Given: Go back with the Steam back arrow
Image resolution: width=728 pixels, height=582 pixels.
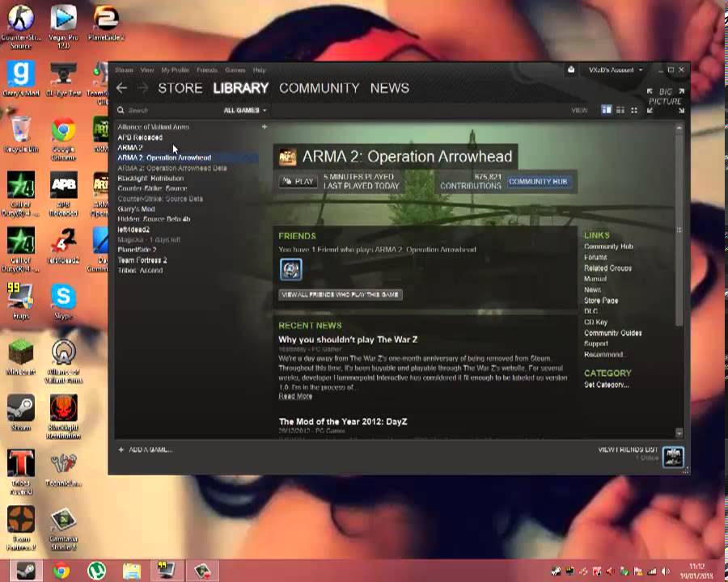Looking at the screenshot, I should click(x=121, y=88).
